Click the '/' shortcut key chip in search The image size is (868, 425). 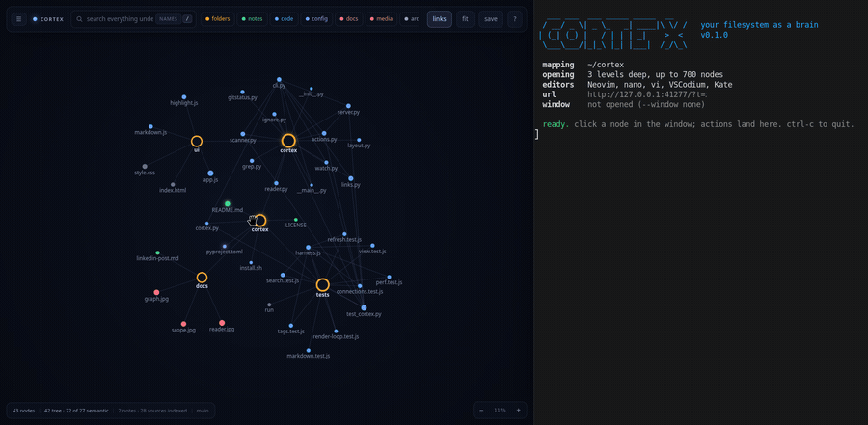tap(188, 19)
